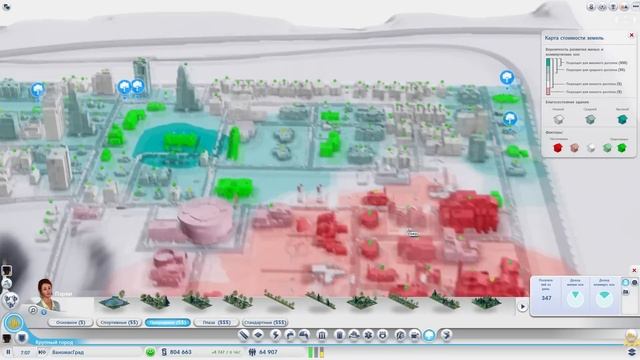Screen dimensions: 640x360
Task: Click the commercial land value gauge icon
Action: coord(604,298)
